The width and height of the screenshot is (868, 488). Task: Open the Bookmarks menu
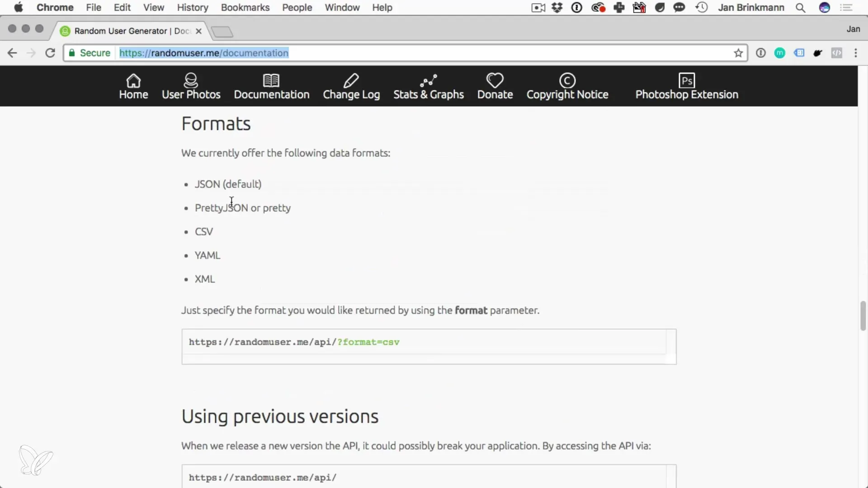click(245, 8)
